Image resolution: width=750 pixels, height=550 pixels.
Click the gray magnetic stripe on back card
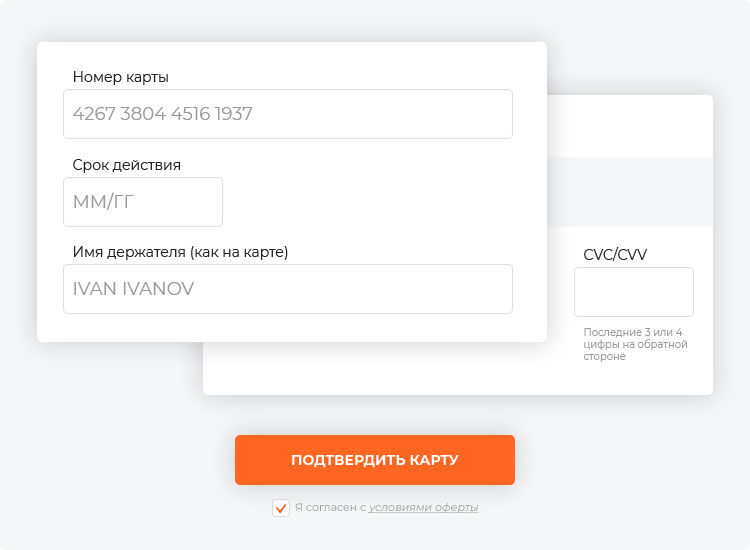point(630,192)
